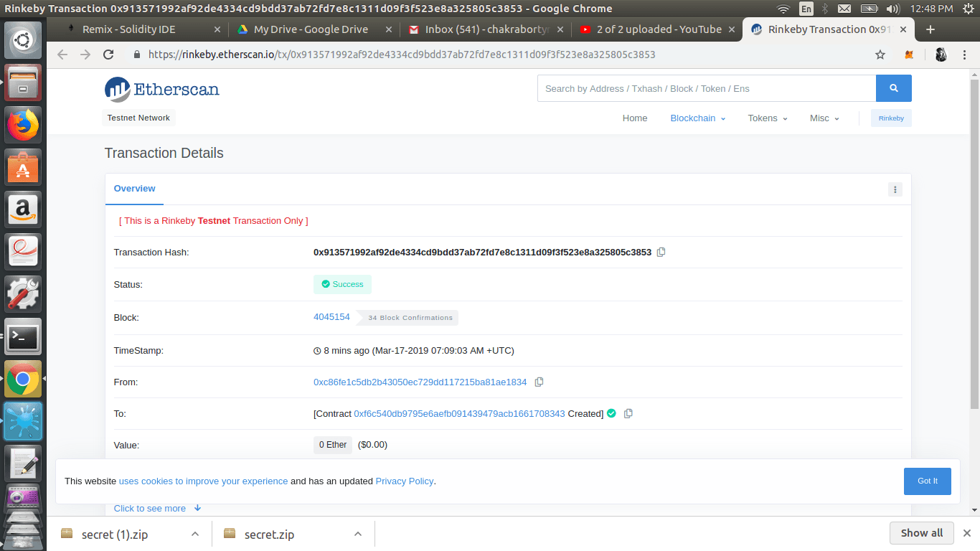The width and height of the screenshot is (980, 551).
Task: Copy the transaction hash to clipboard
Action: (x=661, y=252)
